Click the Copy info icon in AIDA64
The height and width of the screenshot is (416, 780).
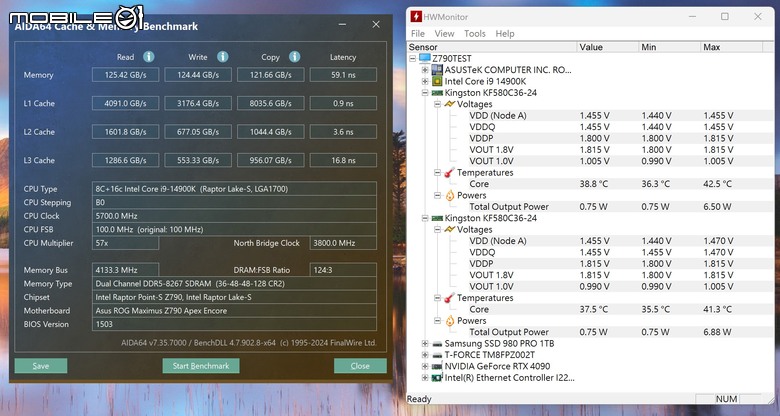pos(294,57)
